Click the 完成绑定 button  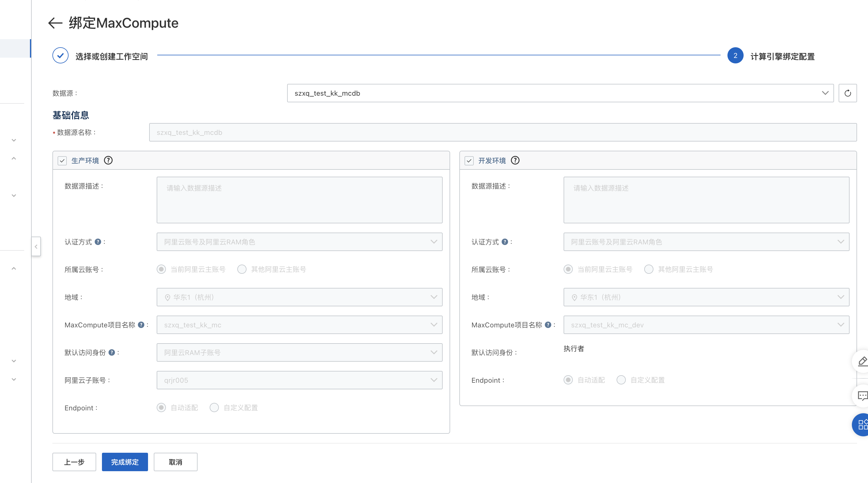point(125,462)
